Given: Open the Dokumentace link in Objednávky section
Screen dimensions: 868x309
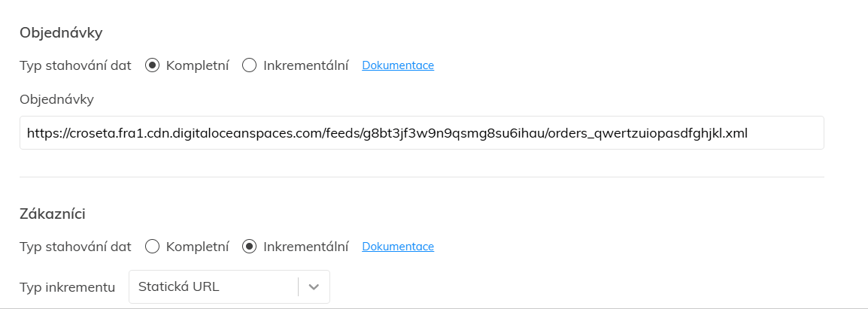Looking at the screenshot, I should [x=398, y=65].
